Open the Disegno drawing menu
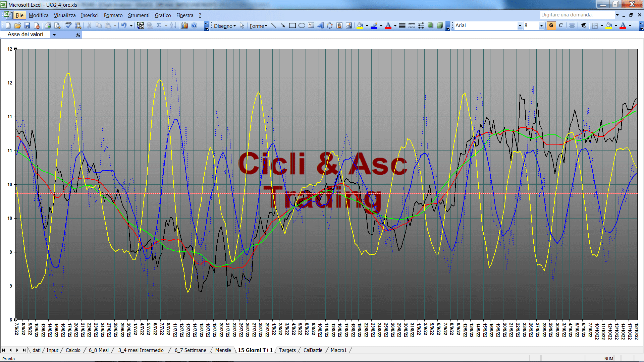644x362 pixels. [225, 26]
